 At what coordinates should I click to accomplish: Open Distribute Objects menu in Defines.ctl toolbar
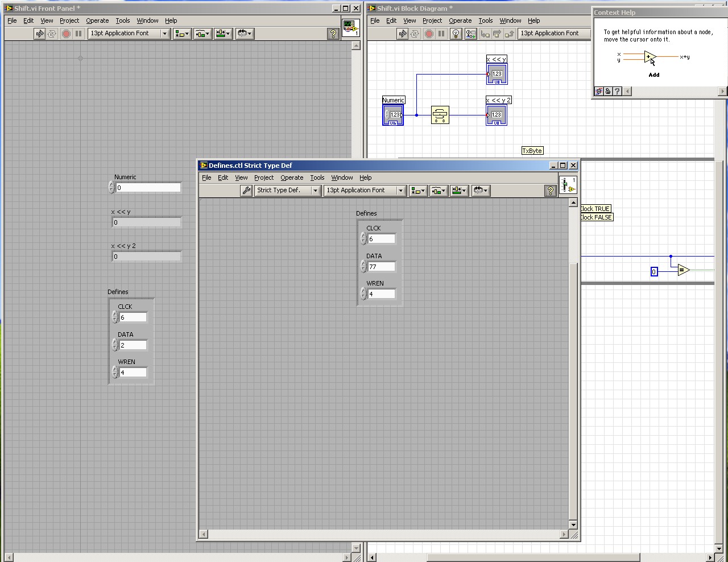[x=439, y=191]
